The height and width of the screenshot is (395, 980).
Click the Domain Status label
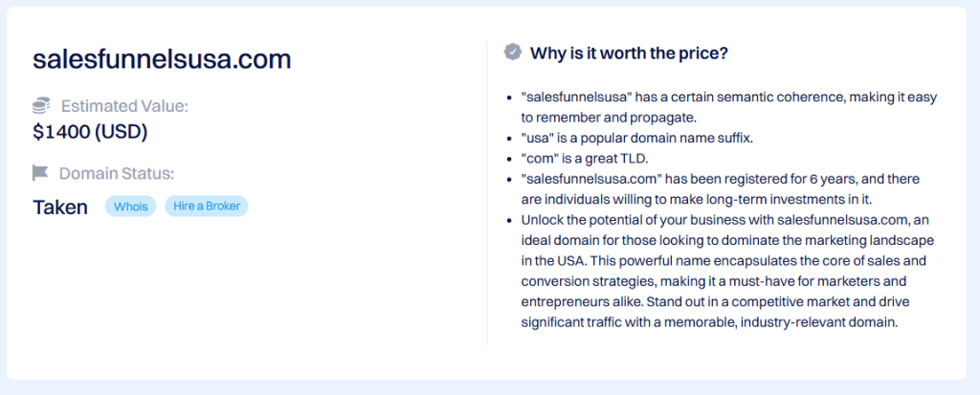pos(117,173)
